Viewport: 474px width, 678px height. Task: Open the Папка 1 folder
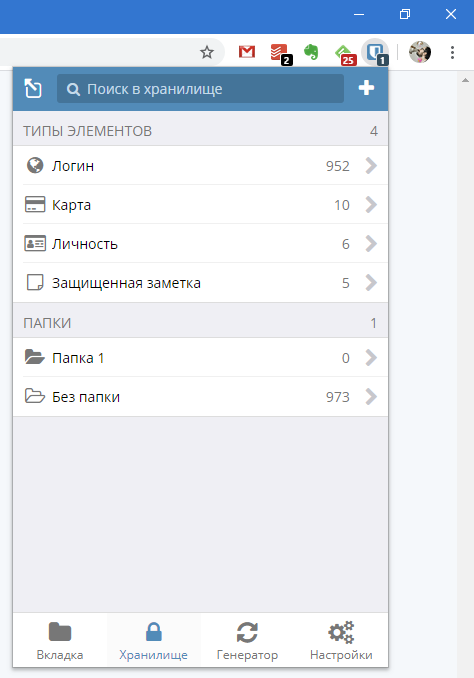tap(200, 358)
